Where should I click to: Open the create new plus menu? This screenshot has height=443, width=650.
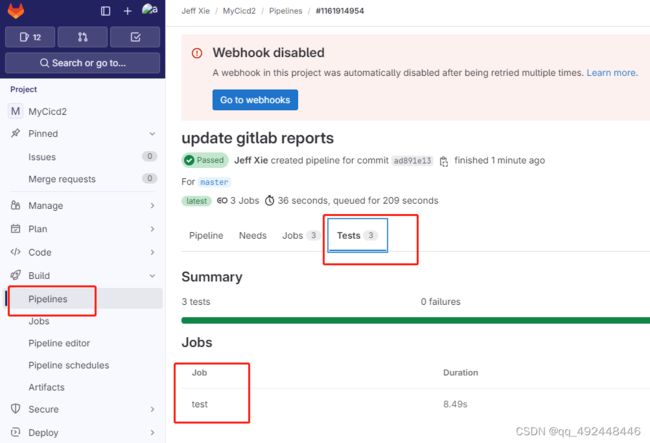128,11
